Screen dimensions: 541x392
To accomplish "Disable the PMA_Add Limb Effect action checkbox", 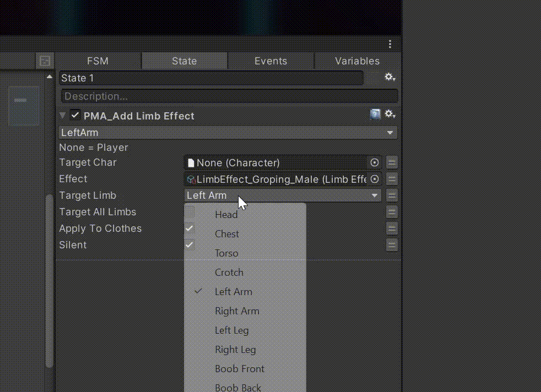I will point(75,116).
